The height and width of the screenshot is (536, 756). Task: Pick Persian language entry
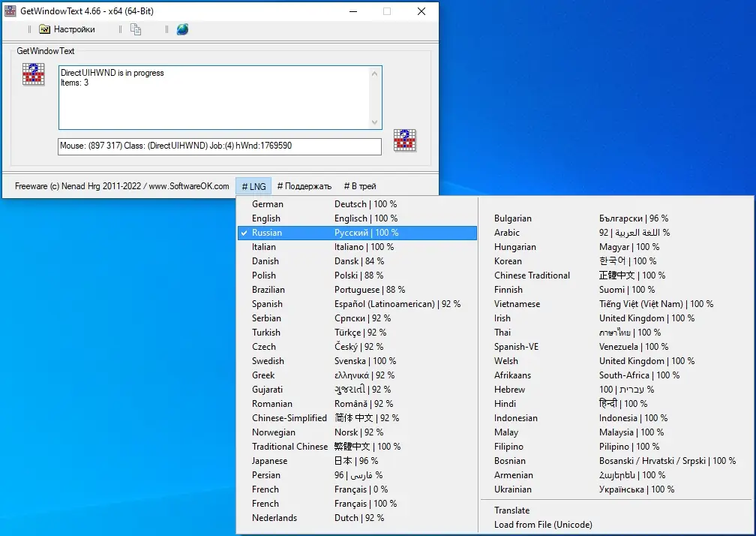(357, 475)
